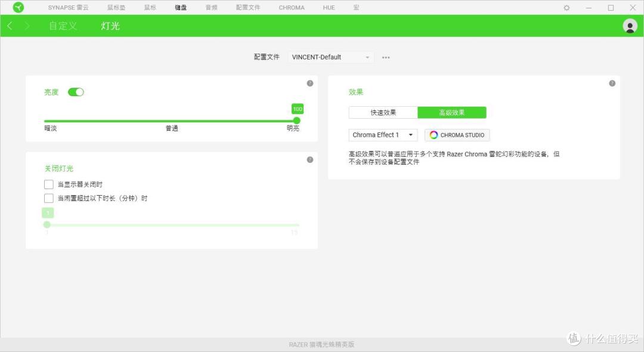644x352 pixels.
Task: Switch to 音频 tab
Action: click(x=212, y=7)
